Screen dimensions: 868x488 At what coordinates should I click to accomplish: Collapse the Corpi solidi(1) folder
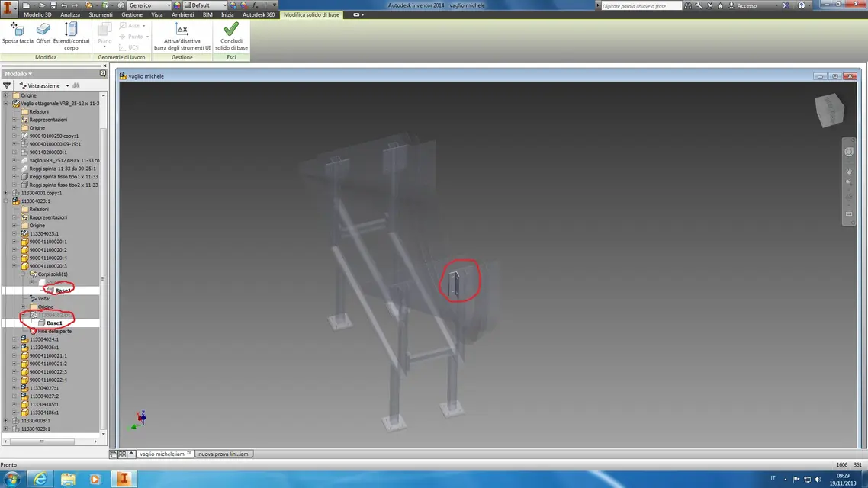pos(23,274)
